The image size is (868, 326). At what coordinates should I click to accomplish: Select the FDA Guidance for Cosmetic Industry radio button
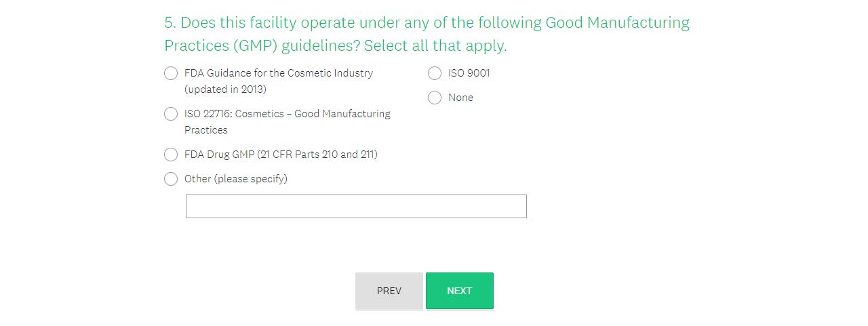171,73
